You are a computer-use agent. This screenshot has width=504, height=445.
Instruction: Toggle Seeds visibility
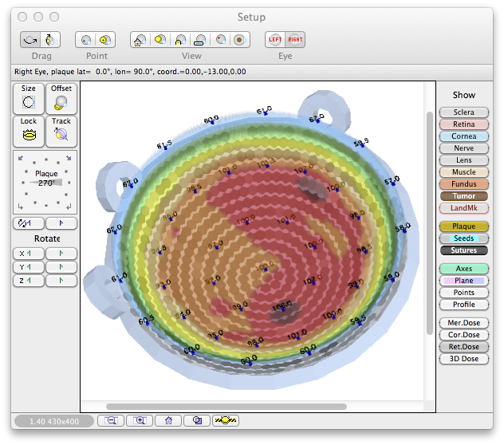(463, 238)
